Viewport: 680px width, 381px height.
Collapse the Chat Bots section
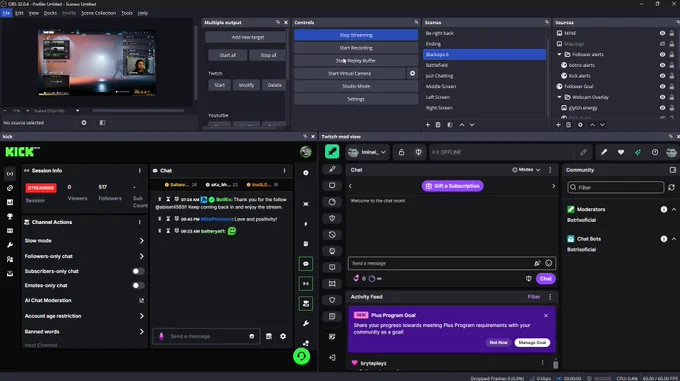[x=674, y=239]
